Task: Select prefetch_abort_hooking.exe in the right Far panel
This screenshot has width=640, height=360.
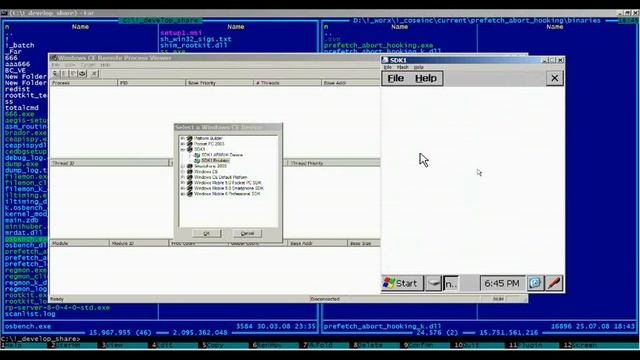Action: pos(378,45)
